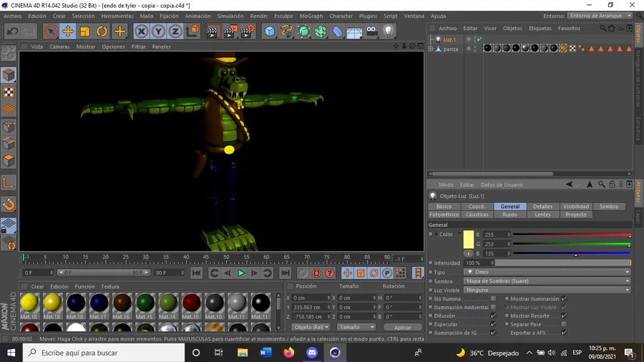This screenshot has width=644, height=362.
Task: Expand the panza object tree
Action: [x=431, y=49]
